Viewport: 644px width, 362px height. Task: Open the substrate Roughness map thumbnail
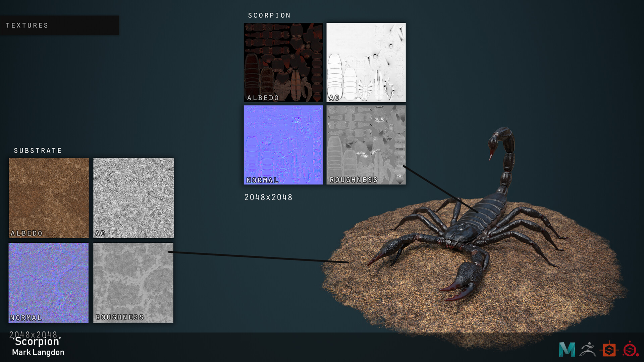click(133, 283)
